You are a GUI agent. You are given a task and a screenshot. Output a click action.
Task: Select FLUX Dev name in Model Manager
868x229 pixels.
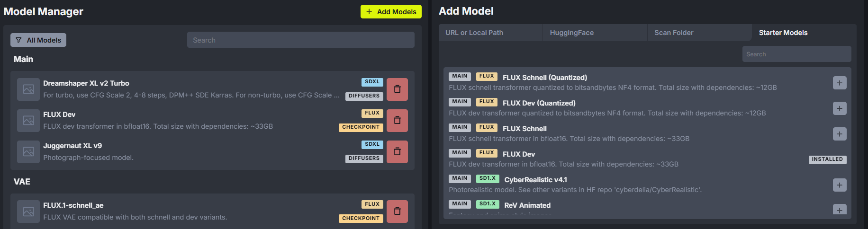[x=59, y=114]
